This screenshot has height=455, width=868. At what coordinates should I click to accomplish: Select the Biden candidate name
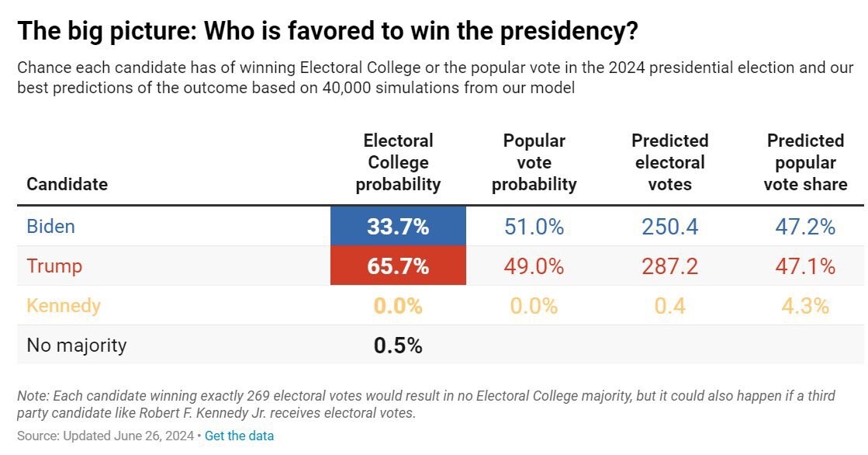50,226
